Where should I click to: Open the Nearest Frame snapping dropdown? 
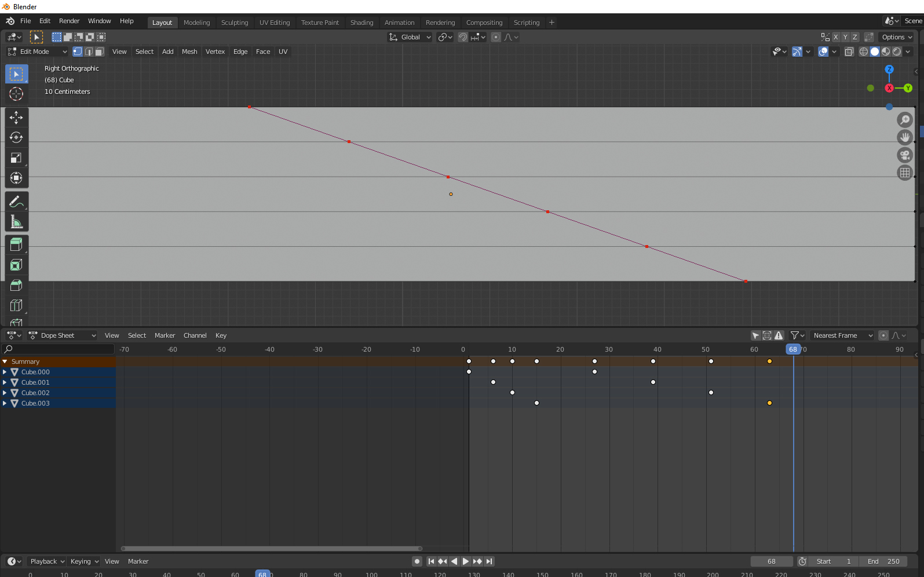click(841, 335)
